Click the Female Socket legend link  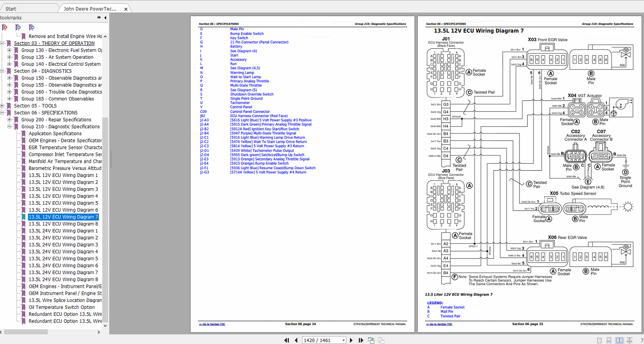point(452,307)
